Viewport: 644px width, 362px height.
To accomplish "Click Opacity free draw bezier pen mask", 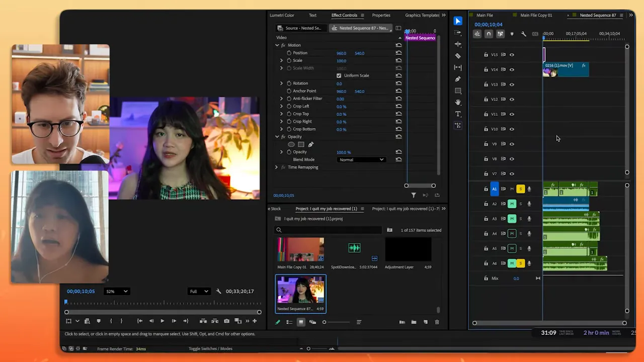I will [310, 144].
